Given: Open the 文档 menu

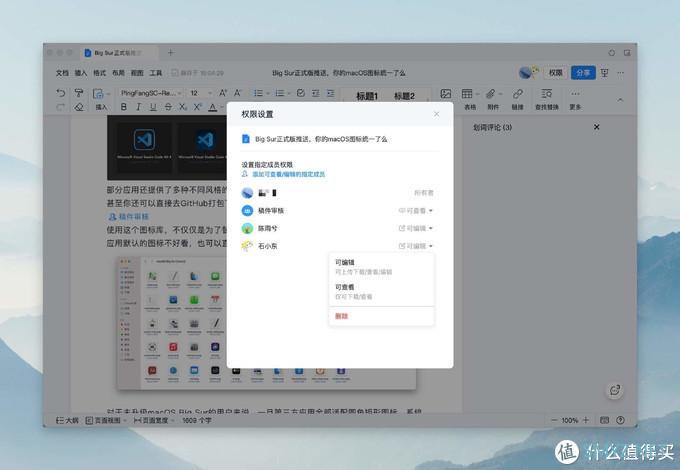Looking at the screenshot, I should pyautogui.click(x=62, y=73).
